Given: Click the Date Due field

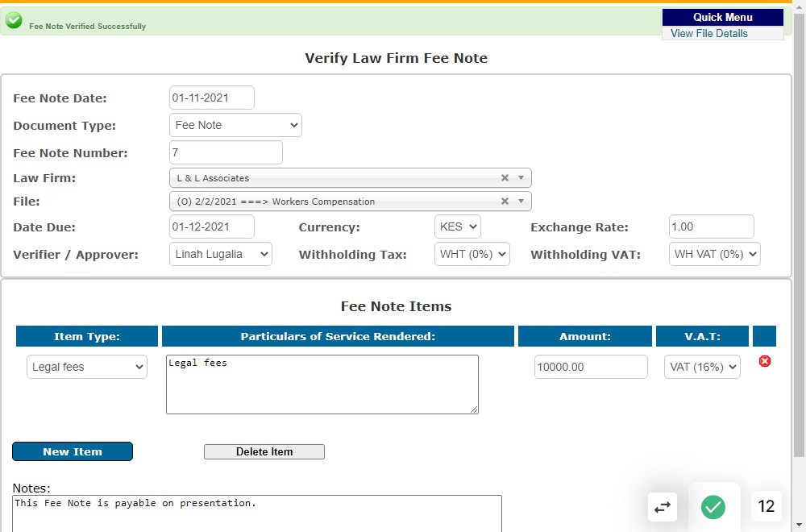Looking at the screenshot, I should [212, 227].
